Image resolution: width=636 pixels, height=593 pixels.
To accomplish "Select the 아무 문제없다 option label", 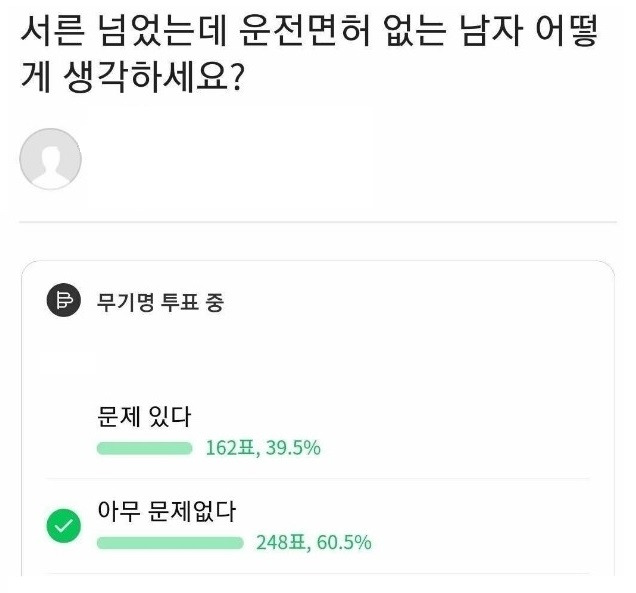I will (166, 511).
